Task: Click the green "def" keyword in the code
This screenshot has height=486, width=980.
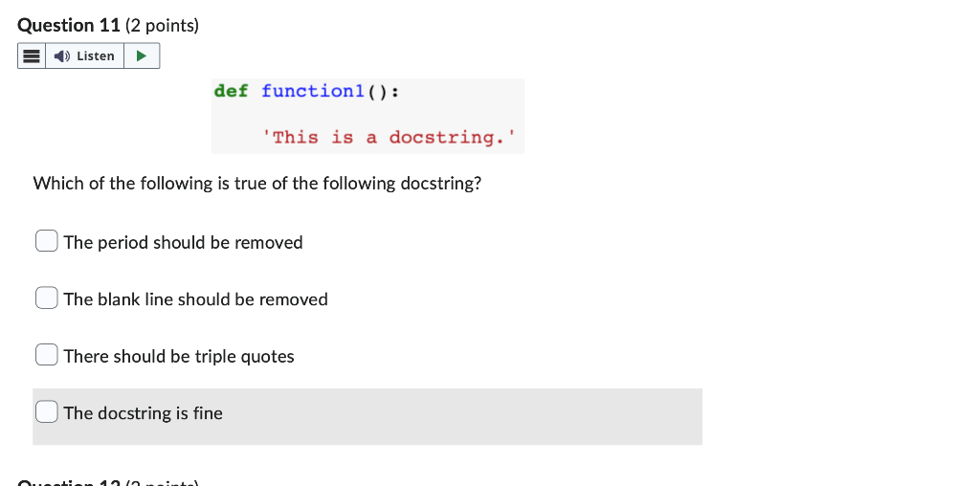Action: point(231,91)
